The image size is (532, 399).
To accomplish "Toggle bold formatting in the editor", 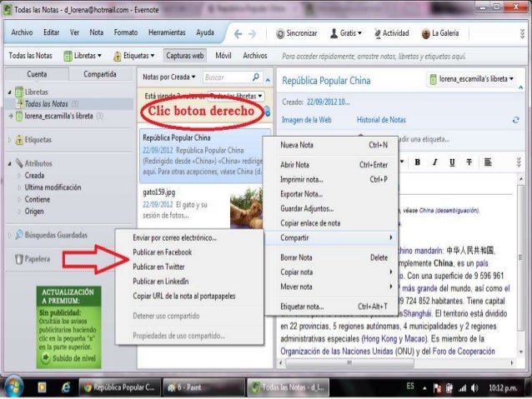I will 417,162.
